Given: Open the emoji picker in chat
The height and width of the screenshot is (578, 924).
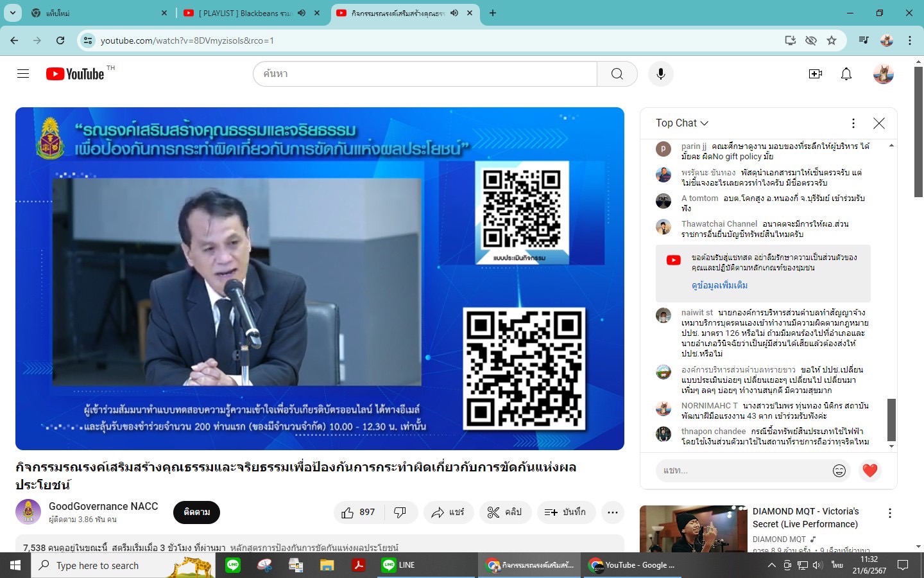Looking at the screenshot, I should 839,471.
